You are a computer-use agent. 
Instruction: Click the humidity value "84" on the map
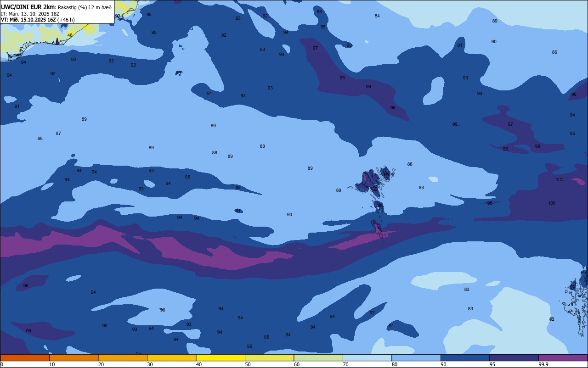coord(377,16)
